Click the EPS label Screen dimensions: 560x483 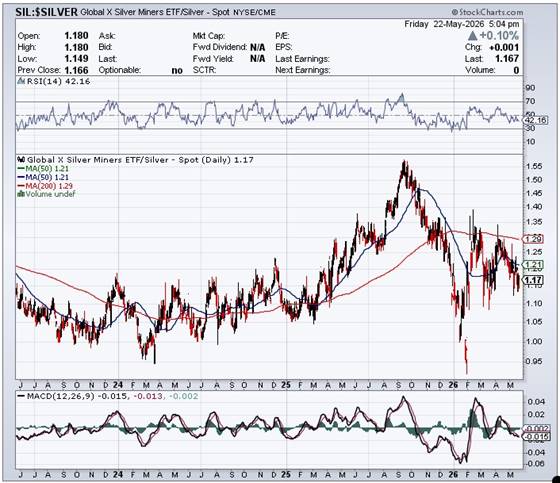pyautogui.click(x=284, y=47)
